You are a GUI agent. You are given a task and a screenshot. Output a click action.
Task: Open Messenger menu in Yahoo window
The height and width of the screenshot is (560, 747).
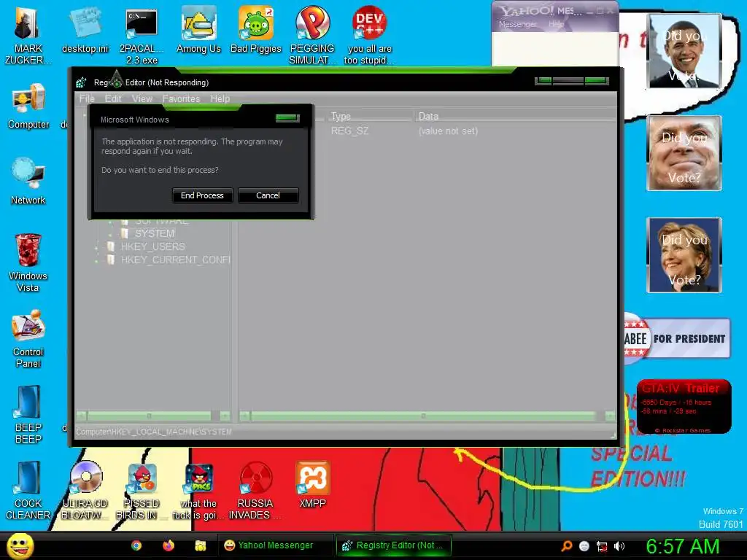[x=517, y=24]
